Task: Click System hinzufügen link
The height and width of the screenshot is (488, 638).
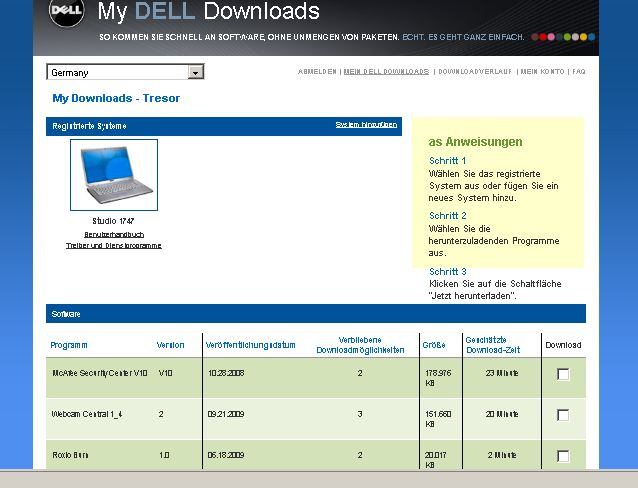Action: [366, 125]
